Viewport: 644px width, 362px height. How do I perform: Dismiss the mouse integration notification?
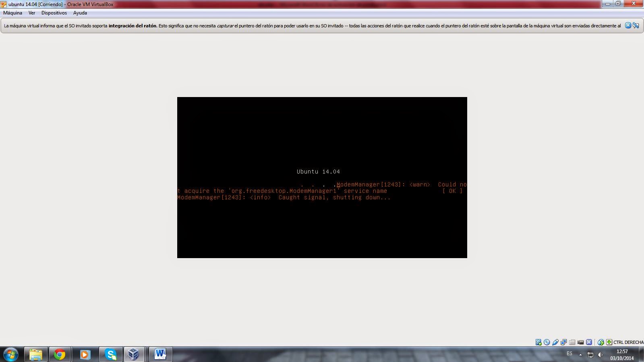point(628,25)
